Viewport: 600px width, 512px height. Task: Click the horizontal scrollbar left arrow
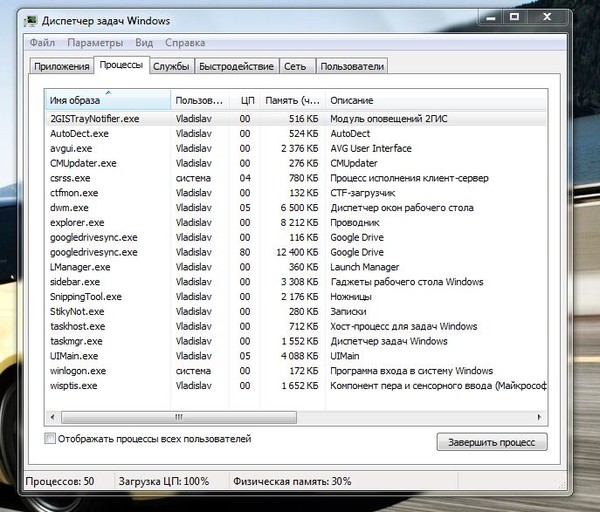tap(52, 417)
